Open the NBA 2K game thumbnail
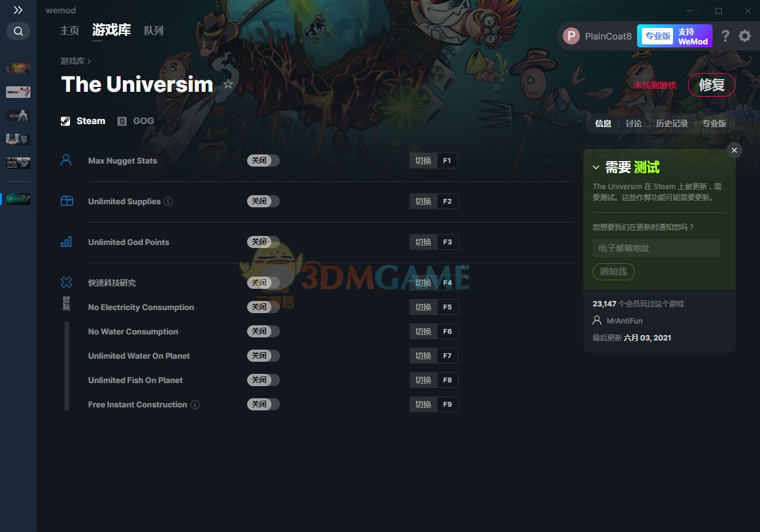 (18, 92)
